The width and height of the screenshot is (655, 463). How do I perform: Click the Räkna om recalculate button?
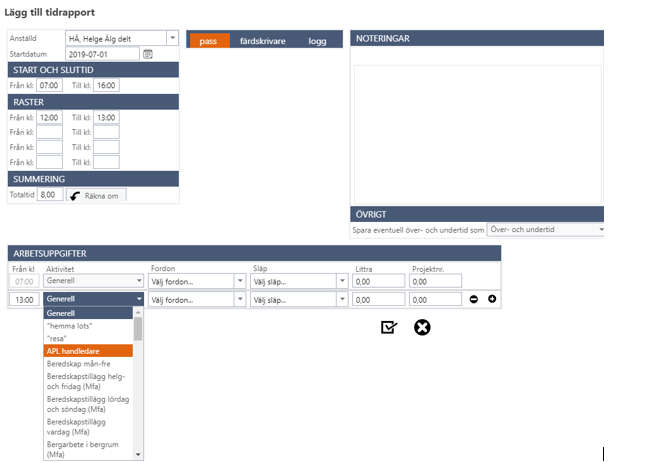[x=96, y=195]
